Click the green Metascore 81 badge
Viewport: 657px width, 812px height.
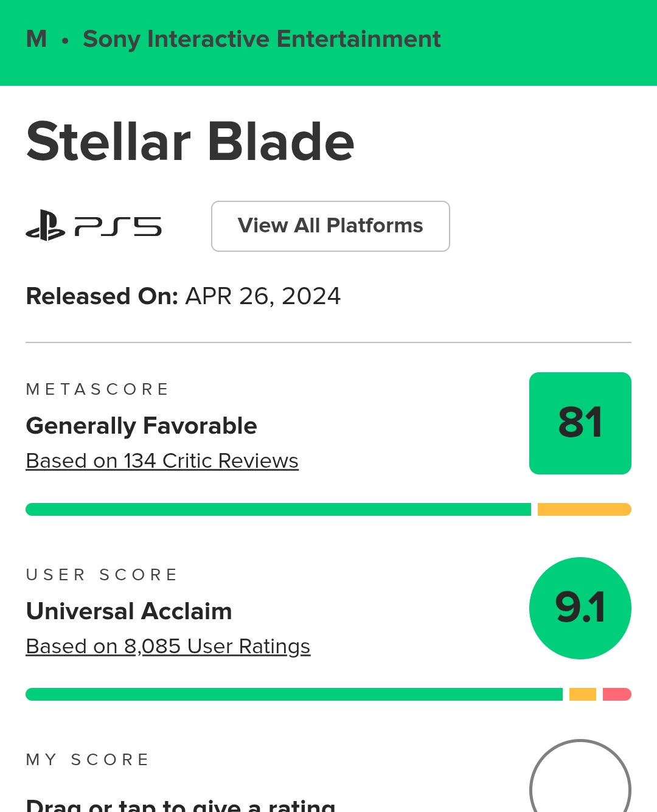(x=580, y=423)
